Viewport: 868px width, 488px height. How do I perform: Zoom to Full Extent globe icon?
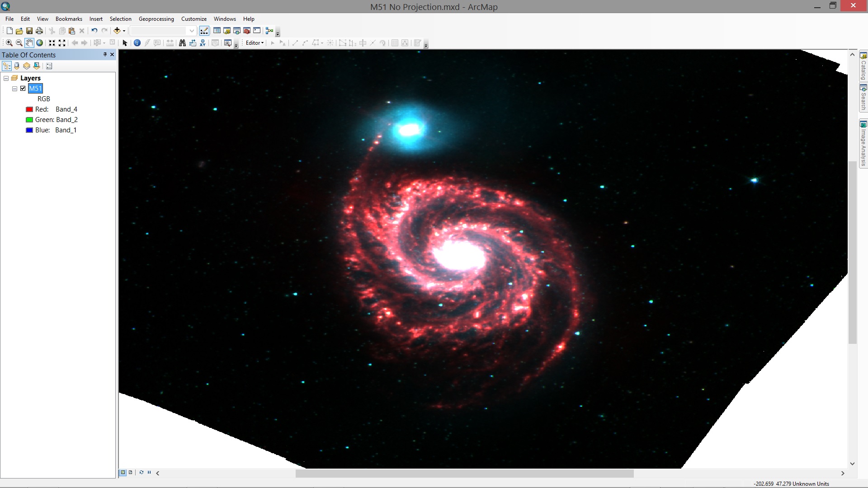[40, 42]
